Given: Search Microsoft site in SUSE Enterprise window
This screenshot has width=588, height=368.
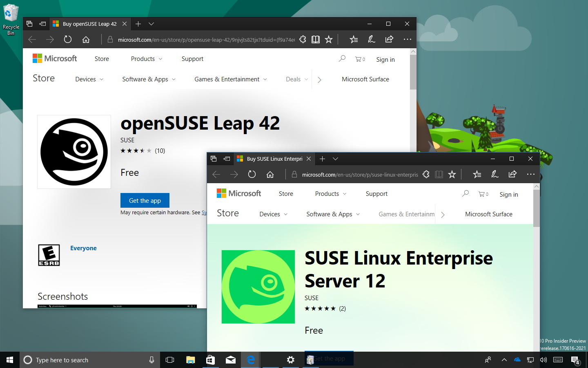Looking at the screenshot, I should (465, 194).
